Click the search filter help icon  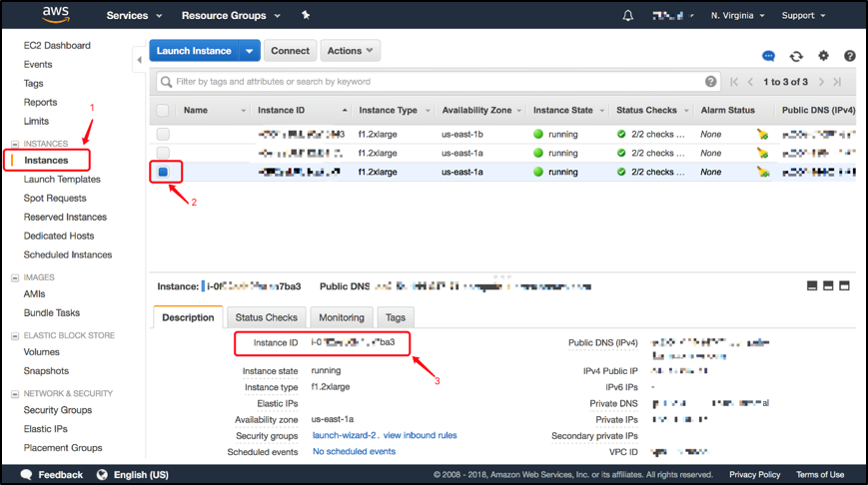(x=711, y=81)
